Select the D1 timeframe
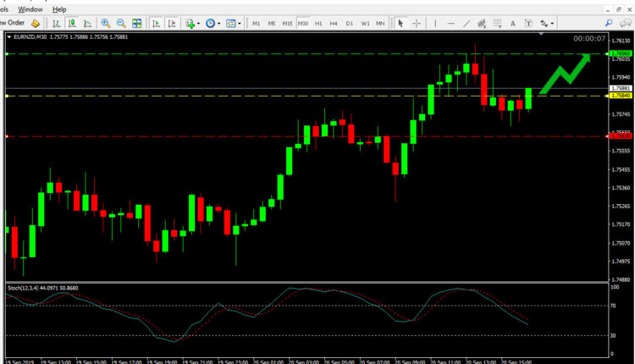The height and width of the screenshot is (364, 635). pos(349,24)
